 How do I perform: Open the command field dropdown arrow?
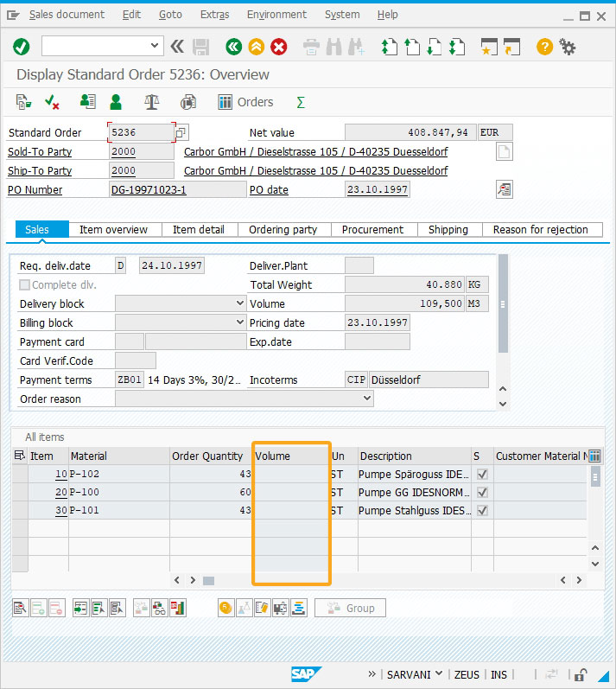point(154,46)
